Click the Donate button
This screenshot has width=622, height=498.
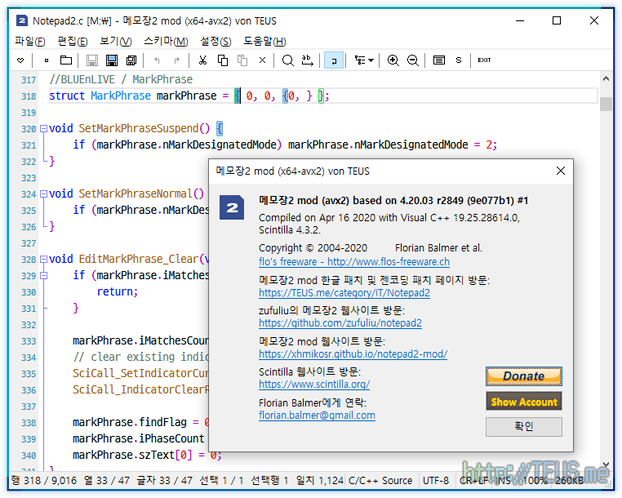(x=524, y=376)
